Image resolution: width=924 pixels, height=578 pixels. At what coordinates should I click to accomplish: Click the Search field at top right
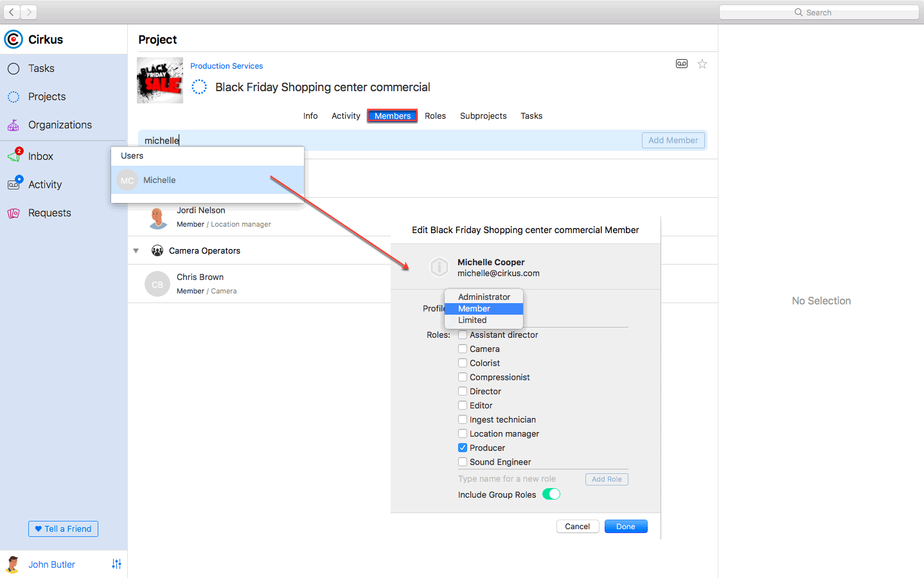819,12
